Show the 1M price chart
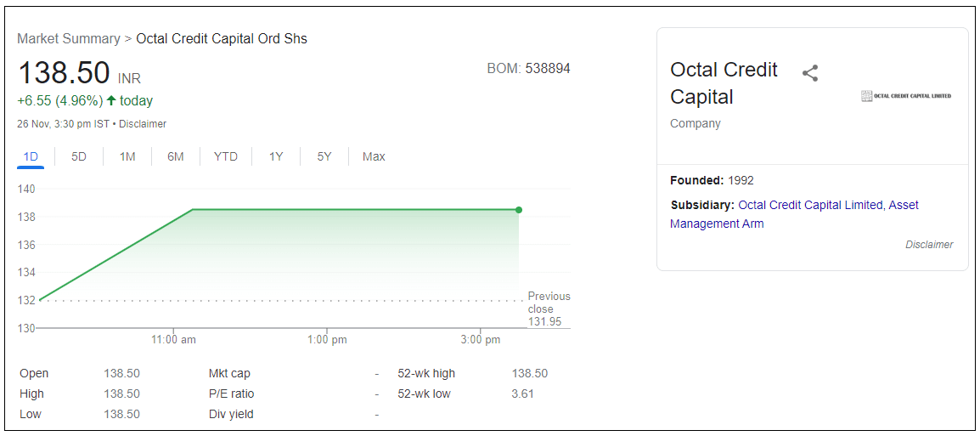980x436 pixels. click(x=127, y=156)
